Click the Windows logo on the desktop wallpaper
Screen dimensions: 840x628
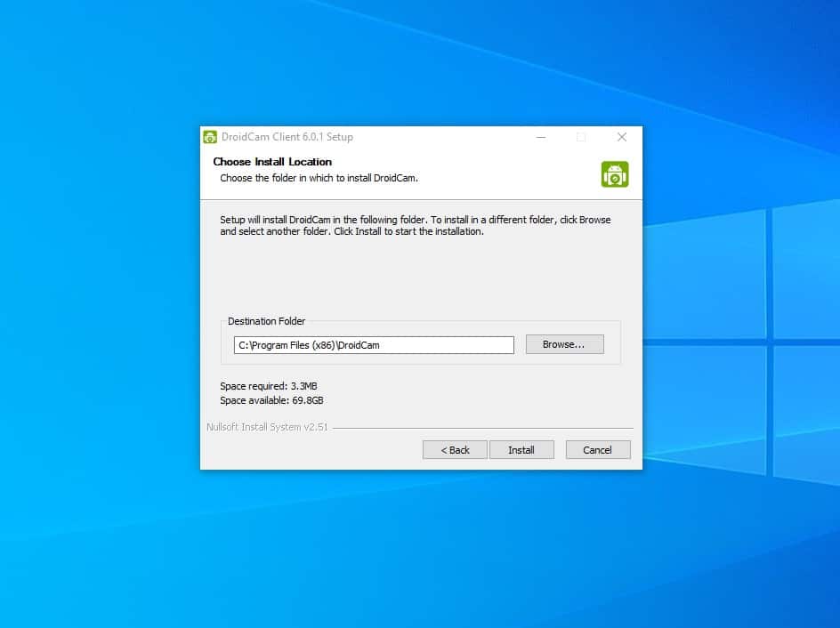point(739,338)
